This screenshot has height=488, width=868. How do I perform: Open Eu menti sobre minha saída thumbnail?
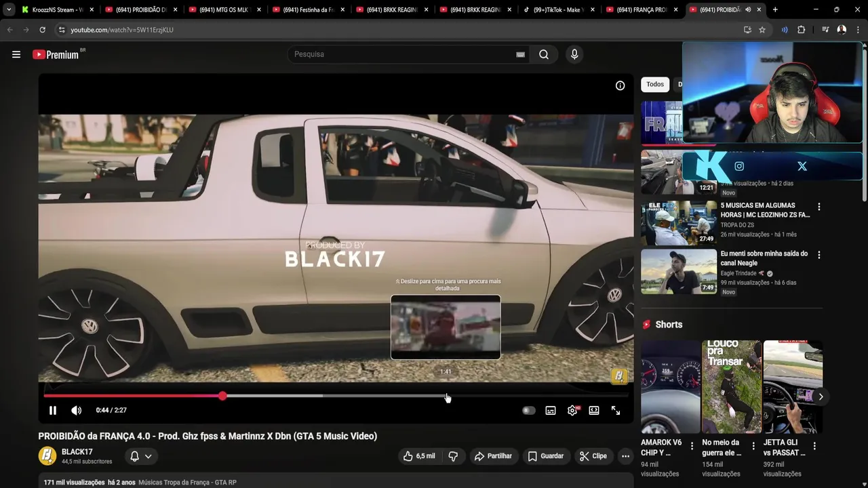[x=679, y=271]
